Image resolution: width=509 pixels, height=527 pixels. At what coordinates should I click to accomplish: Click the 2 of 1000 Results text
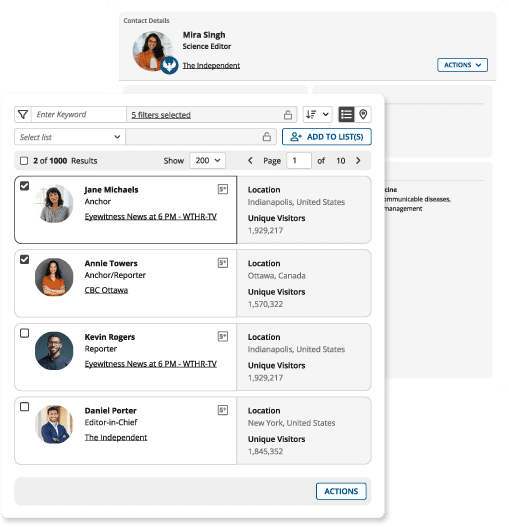coord(65,161)
